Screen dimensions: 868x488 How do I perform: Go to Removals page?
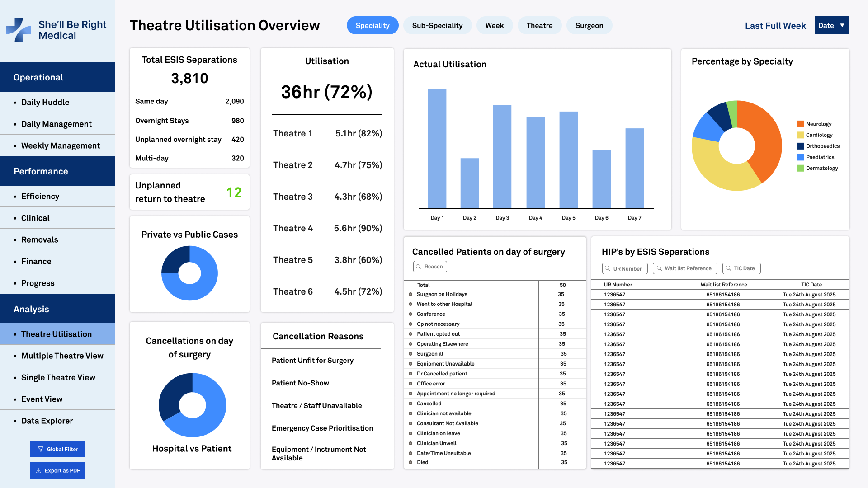click(x=57, y=239)
